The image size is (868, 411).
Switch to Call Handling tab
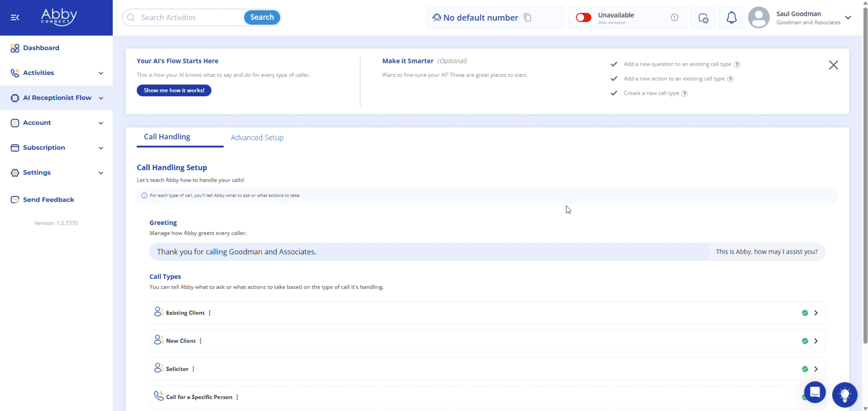(167, 137)
